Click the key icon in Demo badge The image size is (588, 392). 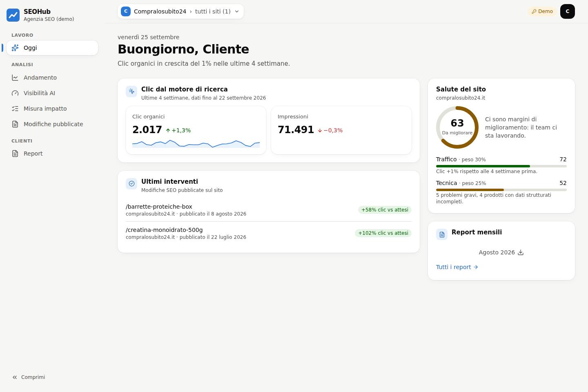[534, 11]
